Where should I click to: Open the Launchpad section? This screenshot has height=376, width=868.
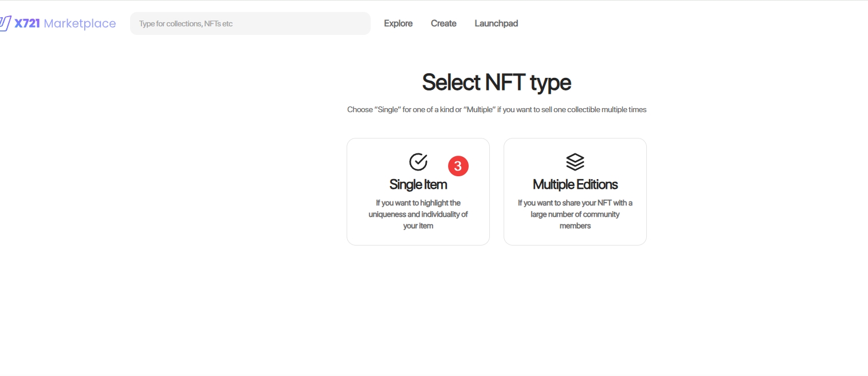(x=496, y=23)
